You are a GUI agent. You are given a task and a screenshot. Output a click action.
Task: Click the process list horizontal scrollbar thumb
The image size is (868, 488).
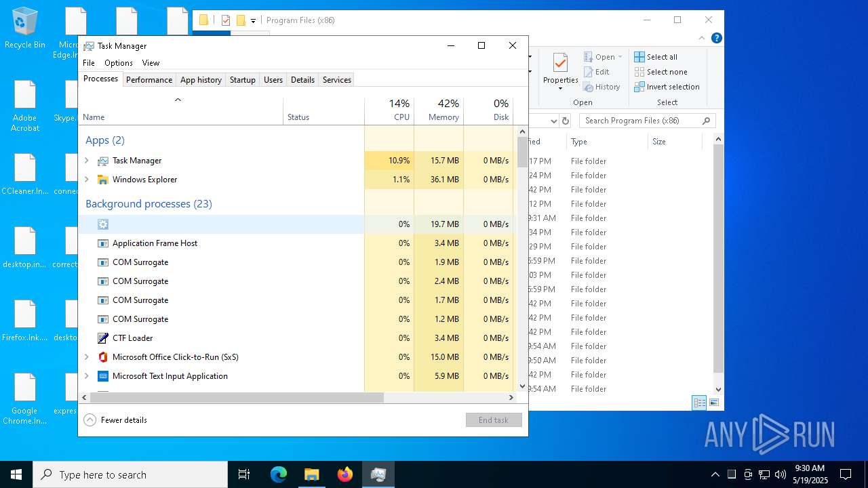(237, 397)
